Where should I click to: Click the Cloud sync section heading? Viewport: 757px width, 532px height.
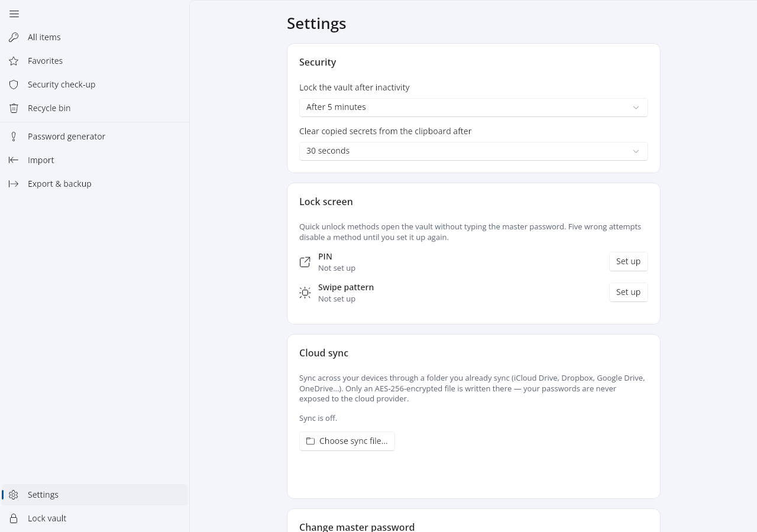click(x=323, y=353)
